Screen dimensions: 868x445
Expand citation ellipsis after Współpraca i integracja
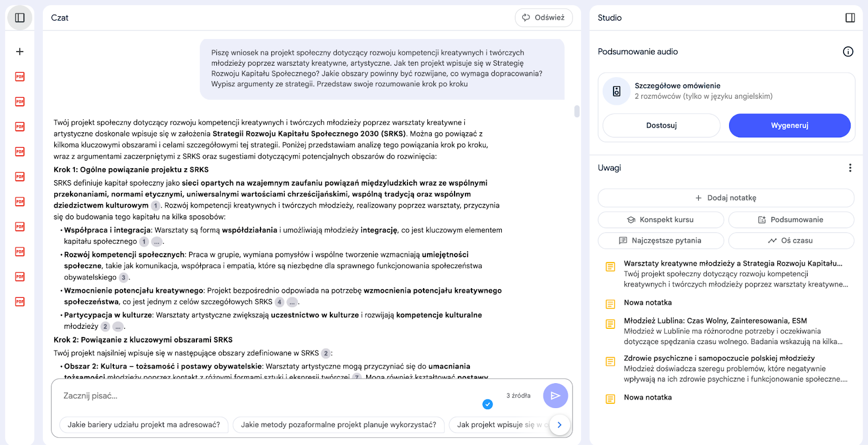pos(157,241)
